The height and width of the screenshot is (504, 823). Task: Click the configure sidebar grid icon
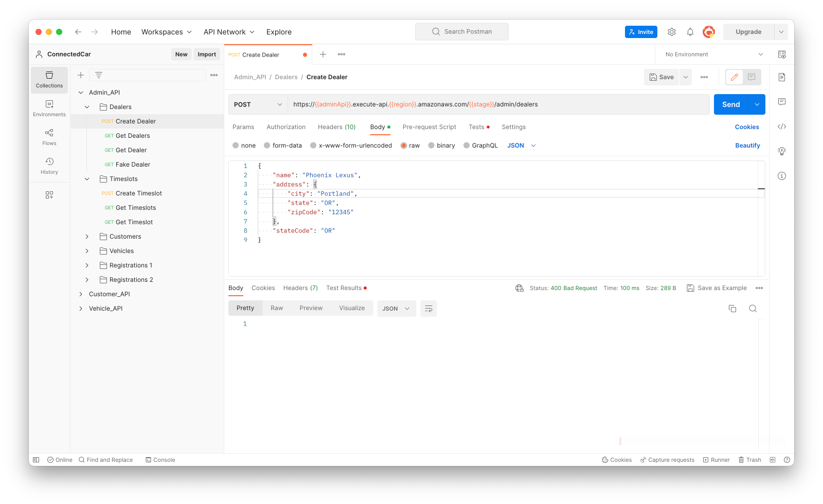click(49, 195)
